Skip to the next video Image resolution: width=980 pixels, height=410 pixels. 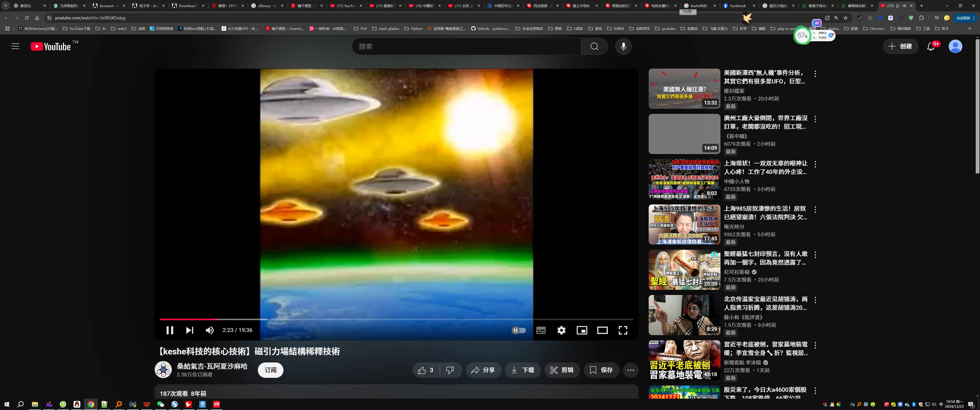189,330
